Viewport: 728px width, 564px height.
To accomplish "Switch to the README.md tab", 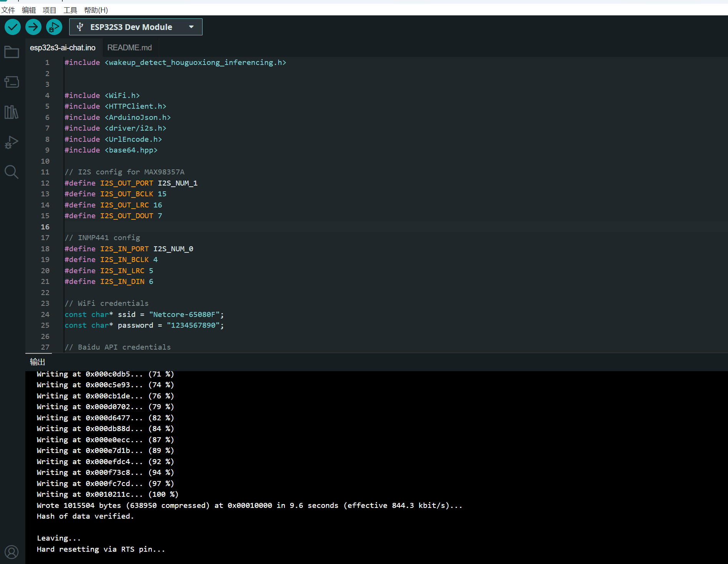I will tap(130, 48).
